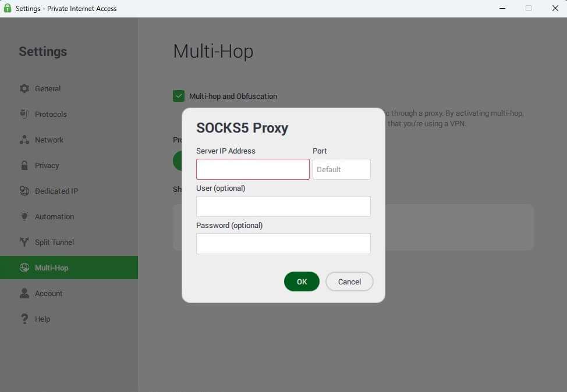
Task: Toggle the green proxy switch
Action: click(178, 161)
